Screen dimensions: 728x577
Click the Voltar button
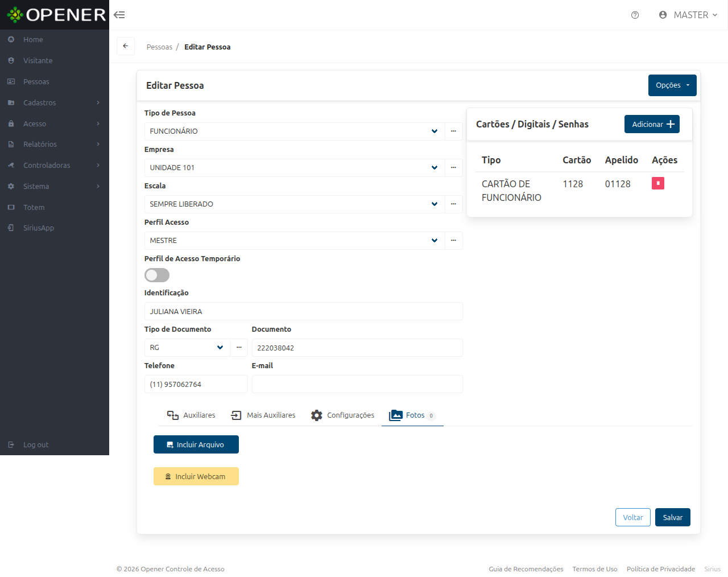[633, 517]
